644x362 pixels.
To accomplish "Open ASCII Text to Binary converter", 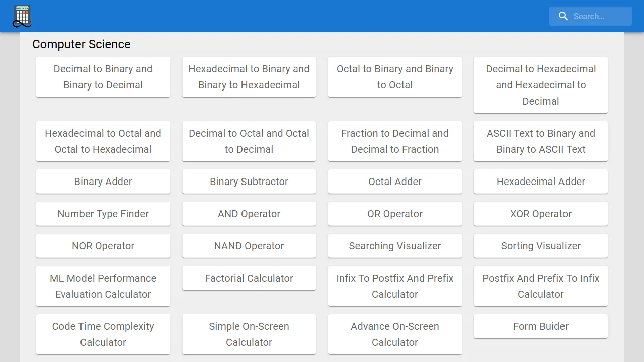I will pos(541,141).
